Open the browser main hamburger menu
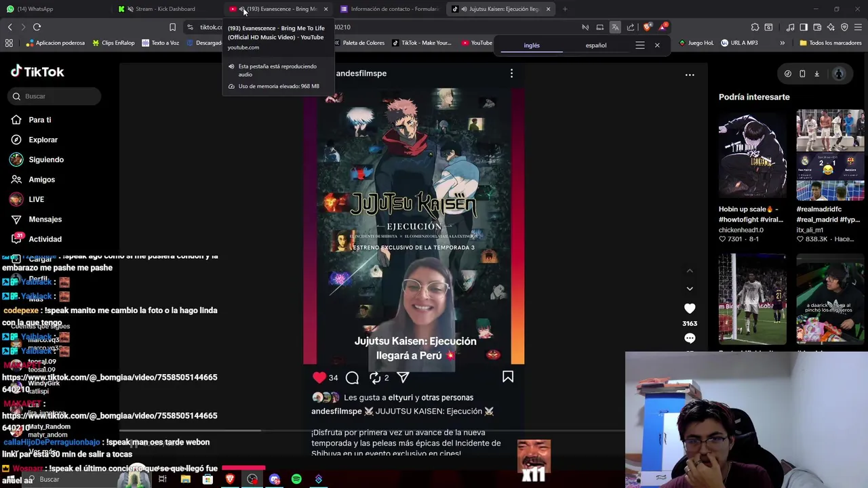 coord(858,27)
